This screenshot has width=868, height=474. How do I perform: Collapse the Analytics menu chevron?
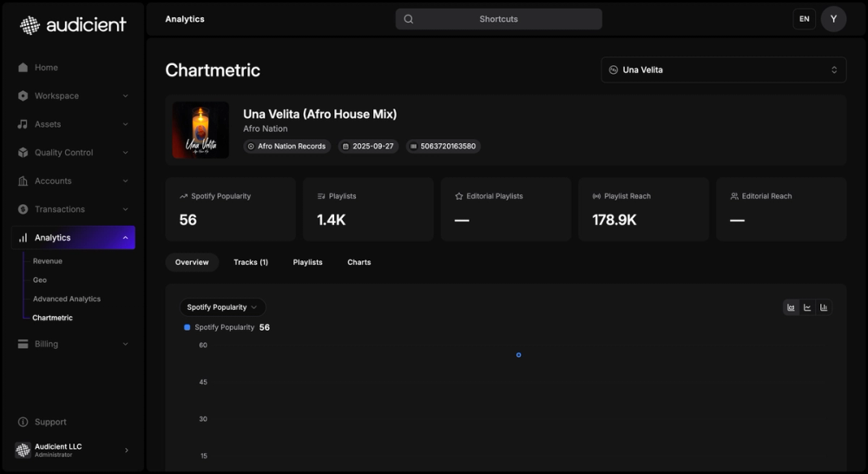click(125, 238)
